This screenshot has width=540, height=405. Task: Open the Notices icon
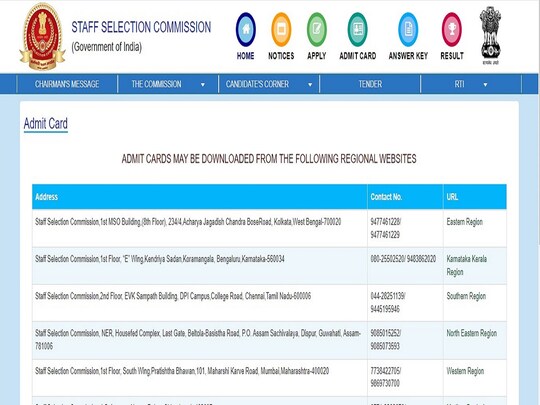[281, 29]
